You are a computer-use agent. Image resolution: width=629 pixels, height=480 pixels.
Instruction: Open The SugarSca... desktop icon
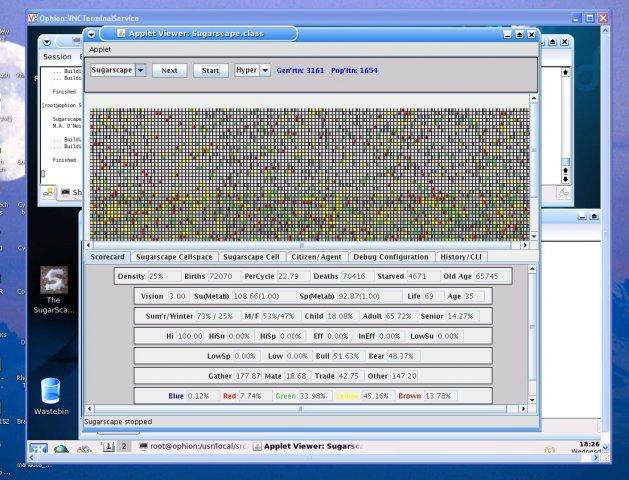coord(53,290)
